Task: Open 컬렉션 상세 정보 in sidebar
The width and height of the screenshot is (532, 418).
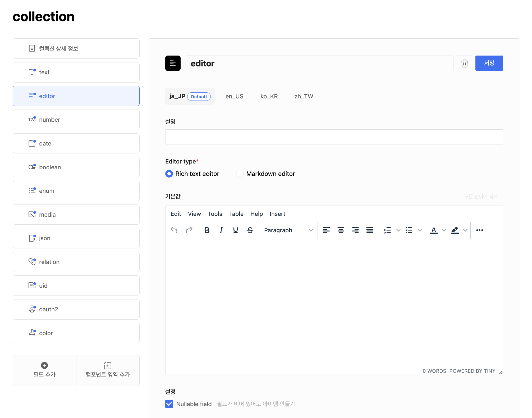Action: 76,48
